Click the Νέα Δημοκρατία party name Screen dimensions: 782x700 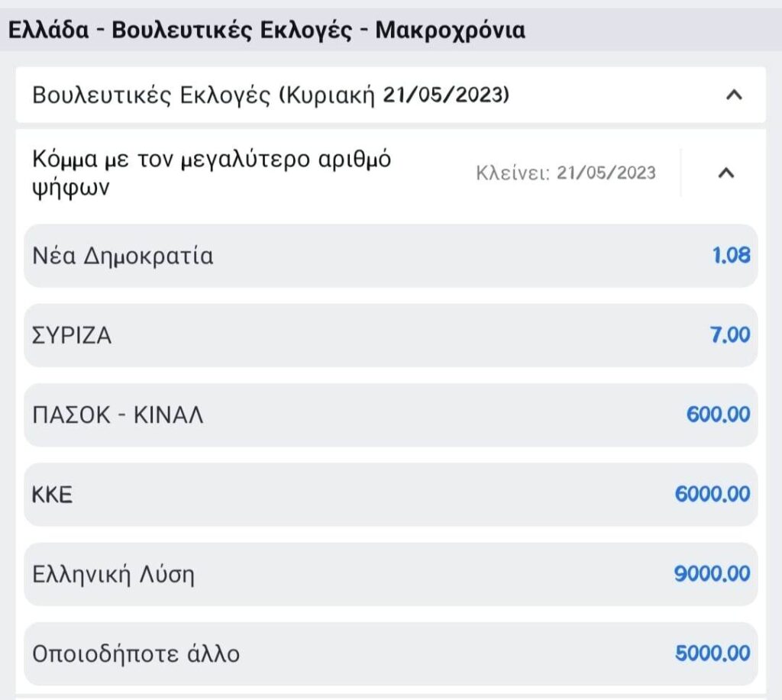tap(123, 256)
